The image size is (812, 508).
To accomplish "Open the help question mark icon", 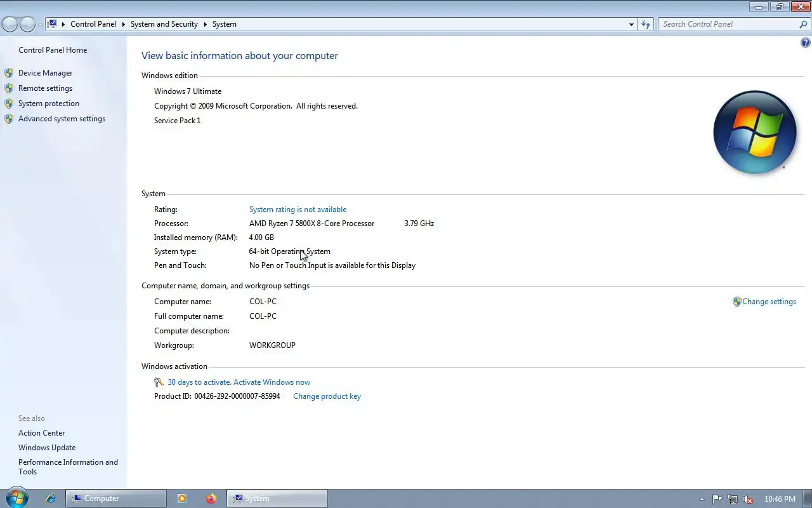I will point(806,43).
